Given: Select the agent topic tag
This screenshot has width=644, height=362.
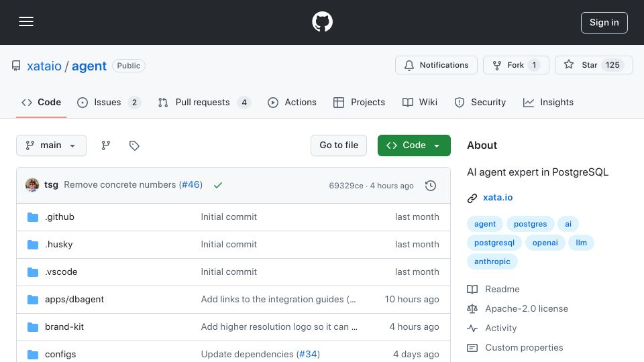Looking at the screenshot, I should pos(484,224).
